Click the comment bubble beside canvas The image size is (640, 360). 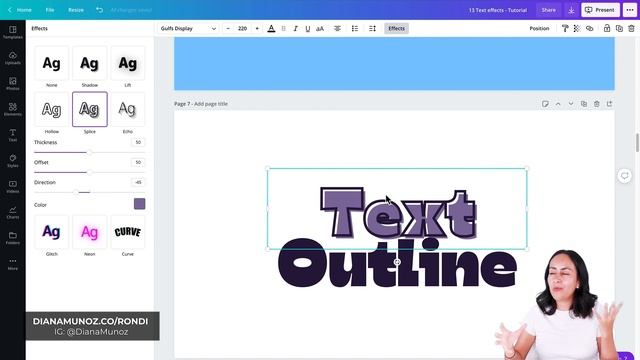[624, 176]
